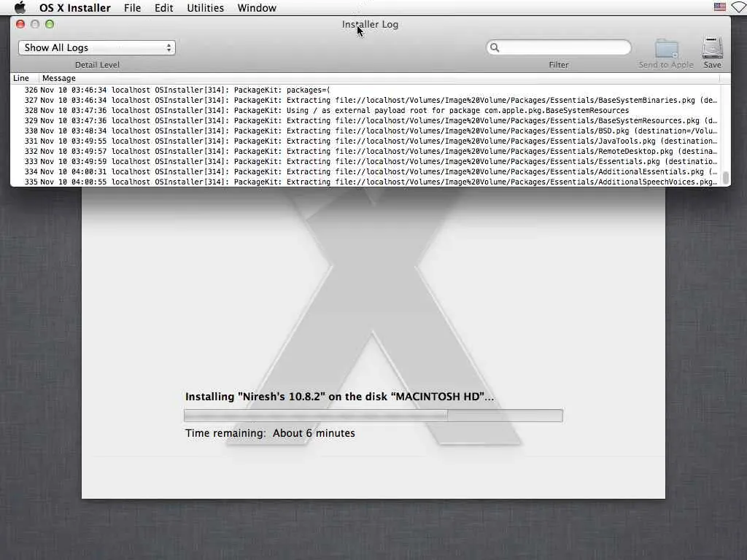The width and height of the screenshot is (747, 560).
Task: Click the magnifier icon in Filter field
Action: (495, 47)
